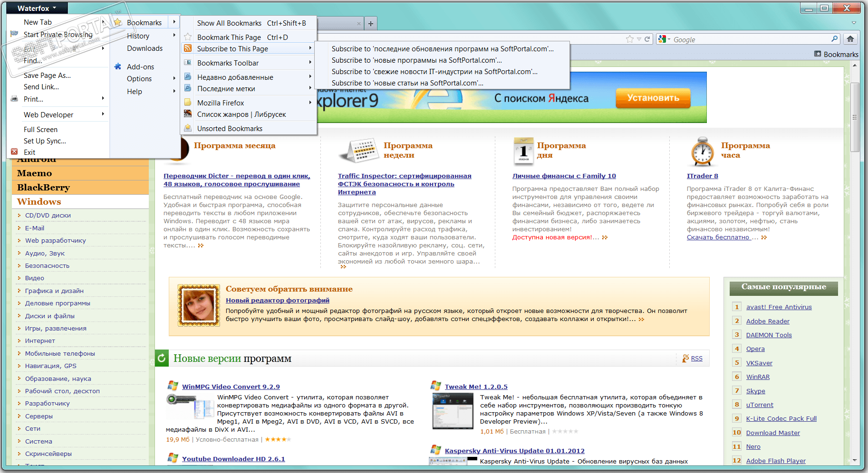
Task: Click the orange Установить banner button
Action: (x=653, y=98)
